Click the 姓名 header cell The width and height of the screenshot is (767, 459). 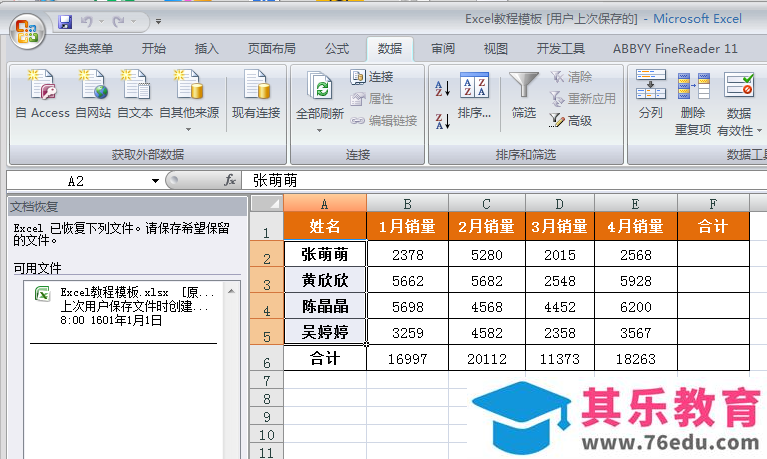325,226
